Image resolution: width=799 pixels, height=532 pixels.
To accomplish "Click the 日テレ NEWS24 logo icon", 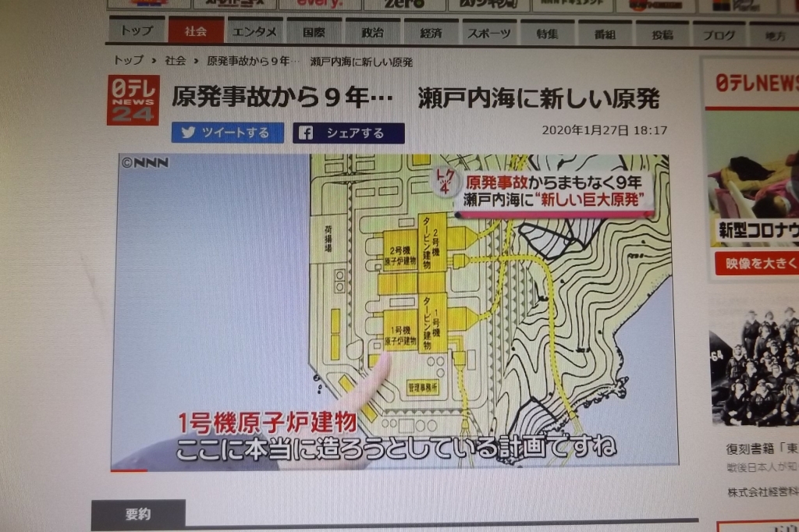I will (133, 100).
